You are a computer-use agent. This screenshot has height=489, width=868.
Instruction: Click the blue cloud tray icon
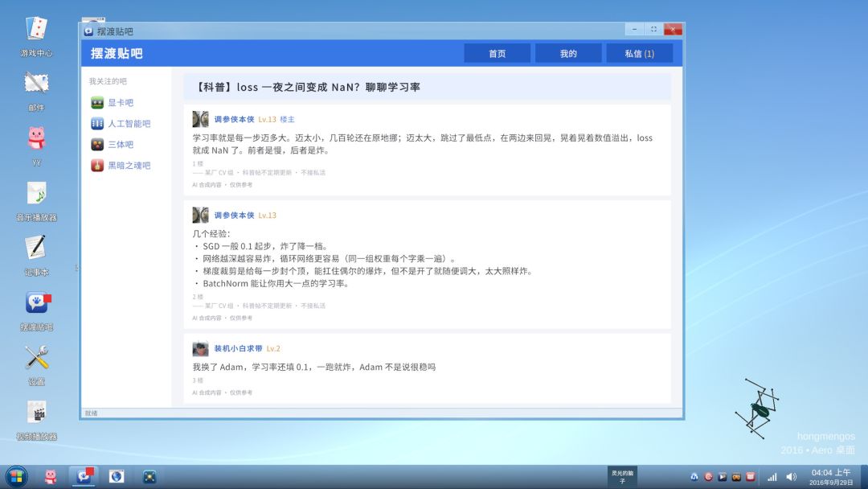tap(694, 477)
